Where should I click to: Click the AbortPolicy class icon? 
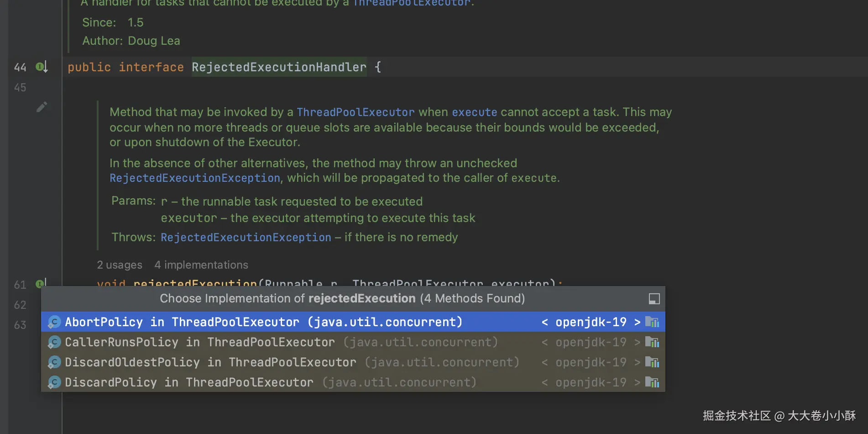tap(54, 322)
